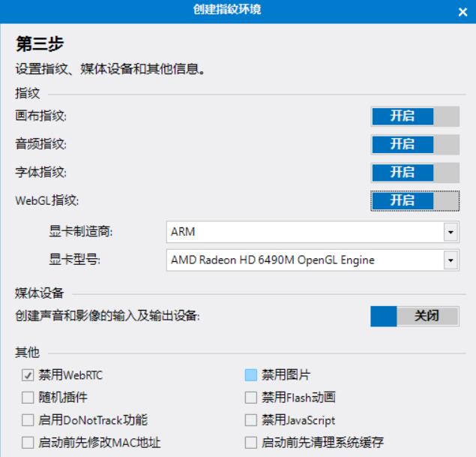Check 启动前先清理系统缓存 option
Viewport: 476px width, 457px height.
(251, 443)
